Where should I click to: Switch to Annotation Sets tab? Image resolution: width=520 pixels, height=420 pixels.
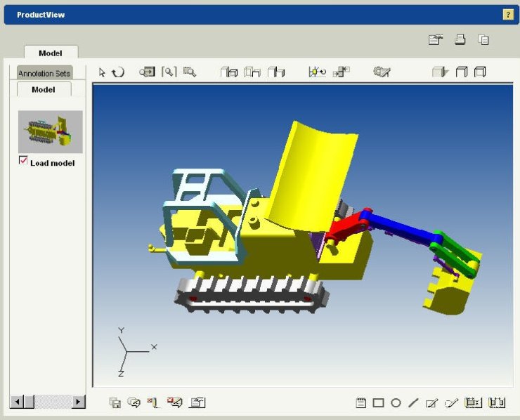(x=44, y=73)
